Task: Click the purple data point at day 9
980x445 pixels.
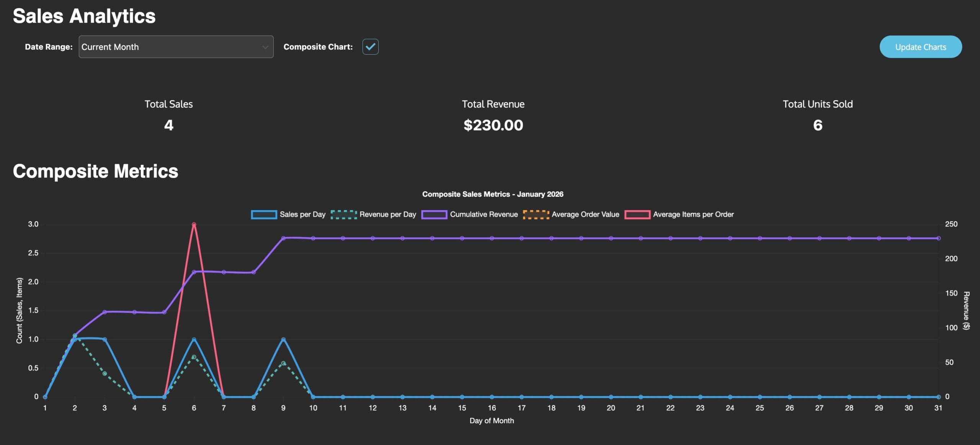Action: (x=283, y=238)
